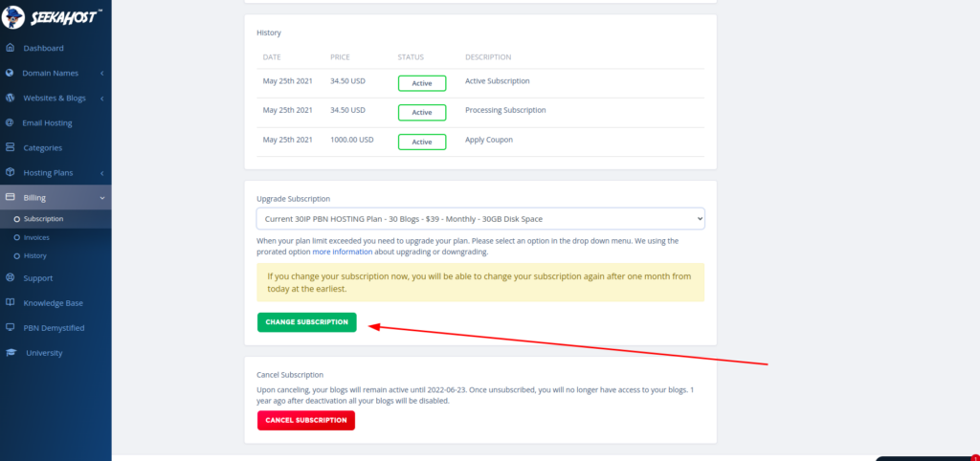Select the Subscription submenu item
The image size is (980, 461).
tap(43, 219)
